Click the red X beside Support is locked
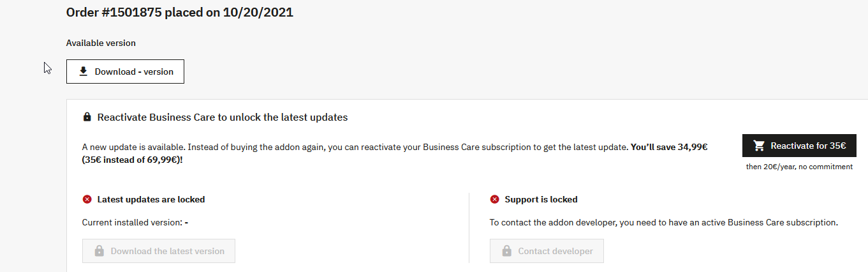 494,199
